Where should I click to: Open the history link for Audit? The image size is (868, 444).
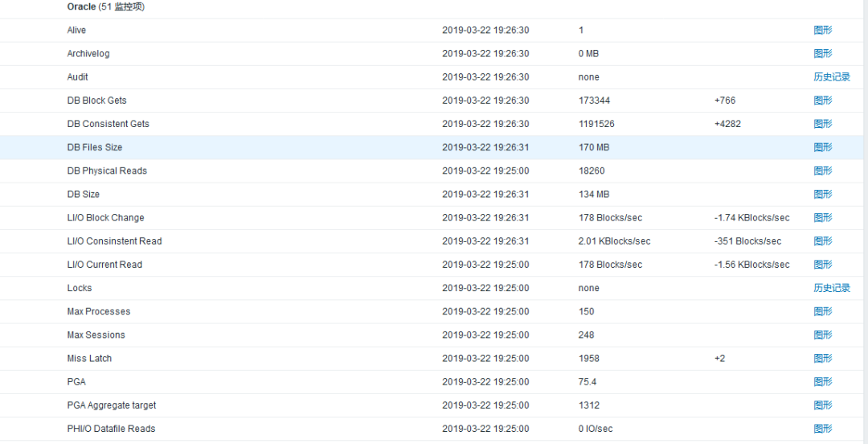click(x=832, y=77)
